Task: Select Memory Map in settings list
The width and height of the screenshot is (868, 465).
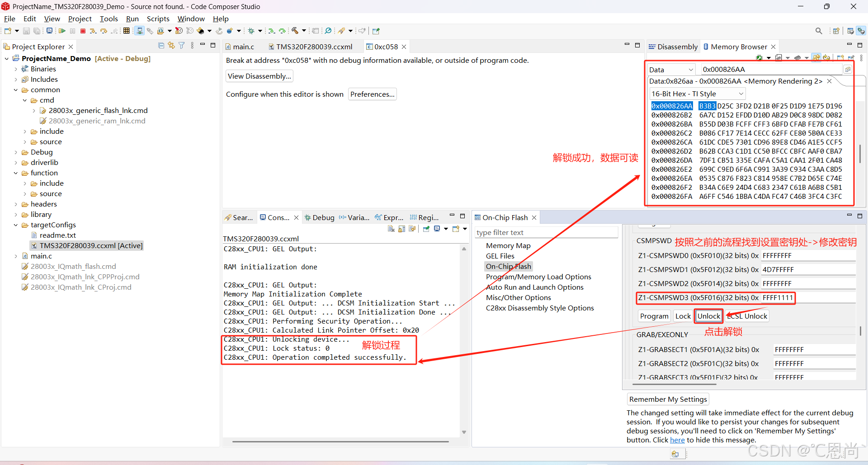Action: pyautogui.click(x=508, y=245)
